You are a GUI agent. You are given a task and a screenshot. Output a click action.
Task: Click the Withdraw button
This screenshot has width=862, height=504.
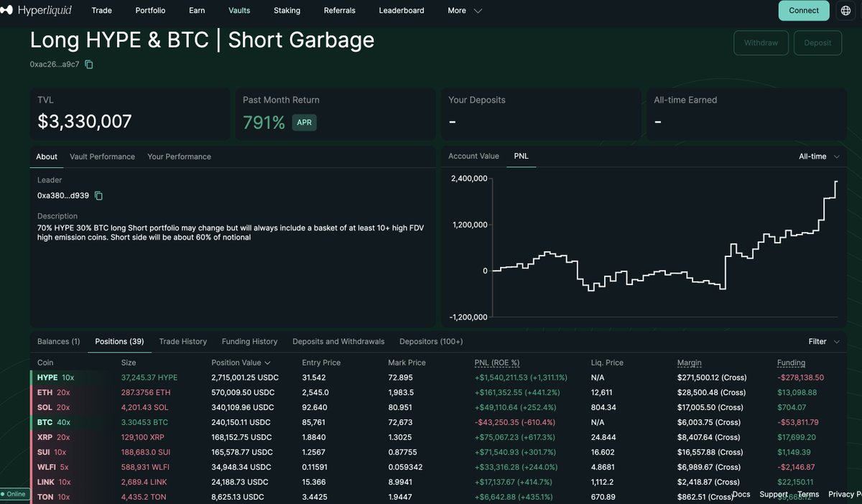coord(761,43)
